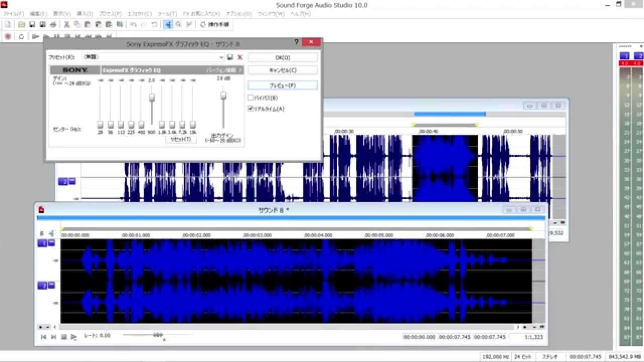
Task: Click the blue overview bar in サウンド 8 window
Action: [291, 218]
